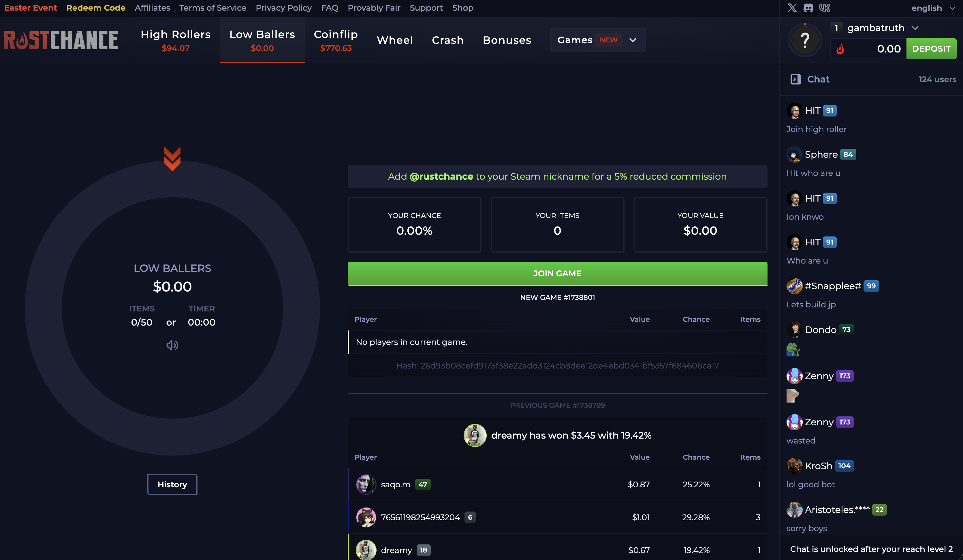Select the Low Ballers tab

[x=262, y=40]
